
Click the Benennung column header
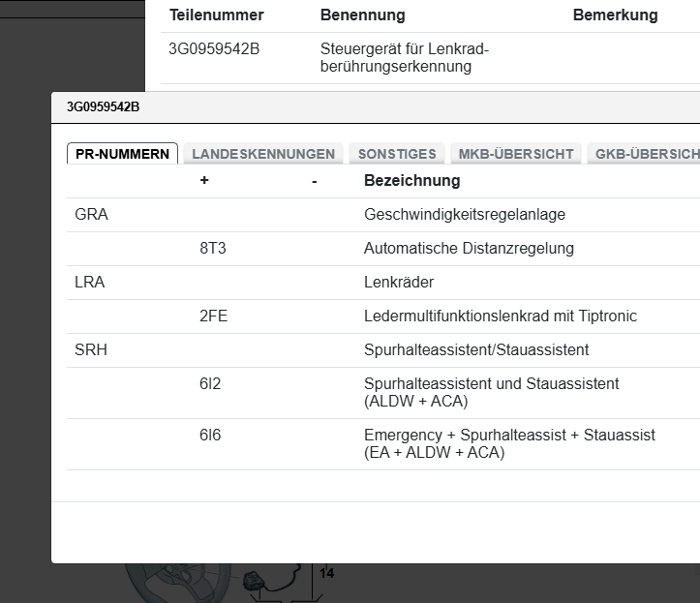(362, 15)
